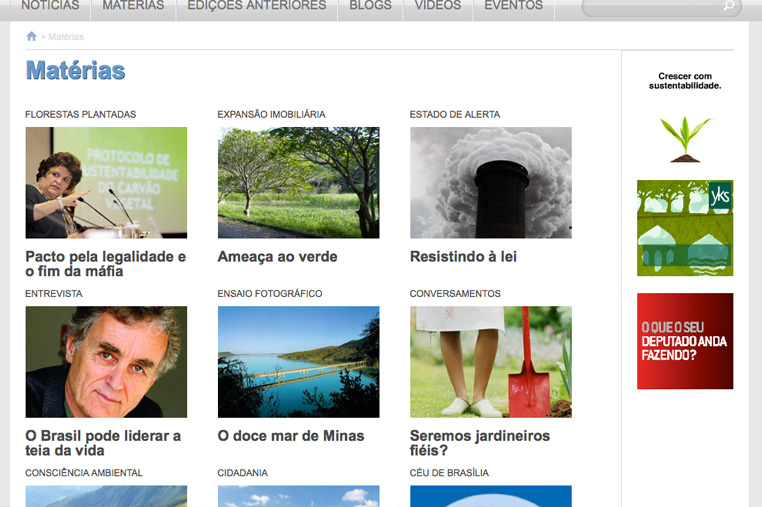Viewport: 762px width, 507px height.
Task: Click the red shovel gardening thumbnail
Action: [x=491, y=361]
